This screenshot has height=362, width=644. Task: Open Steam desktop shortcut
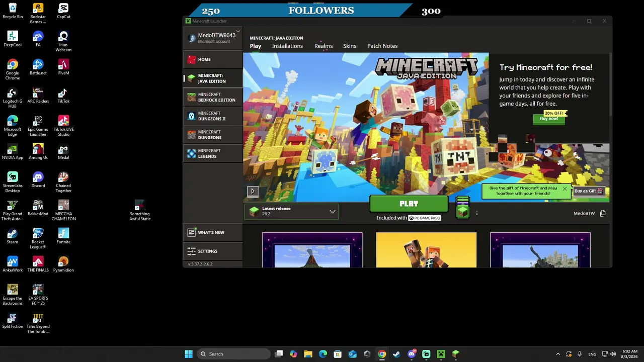coord(13,236)
